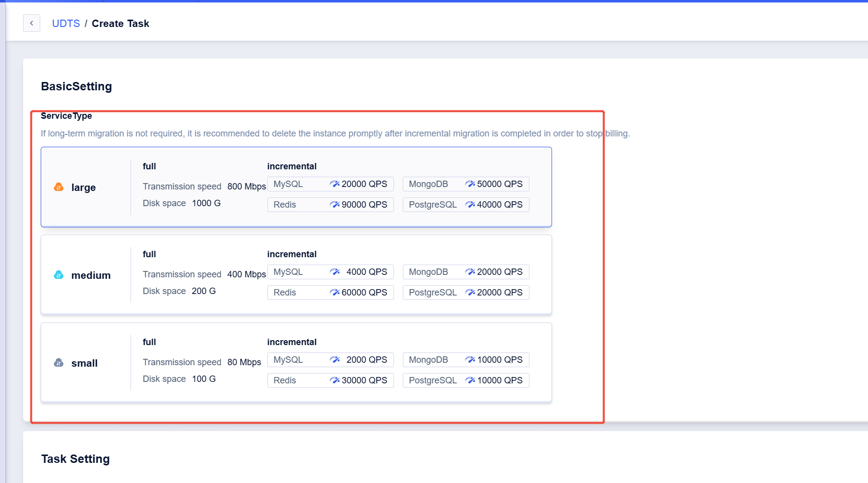This screenshot has width=868, height=483.
Task: Click the long-term migration billing hint text
Action: pyautogui.click(x=335, y=134)
